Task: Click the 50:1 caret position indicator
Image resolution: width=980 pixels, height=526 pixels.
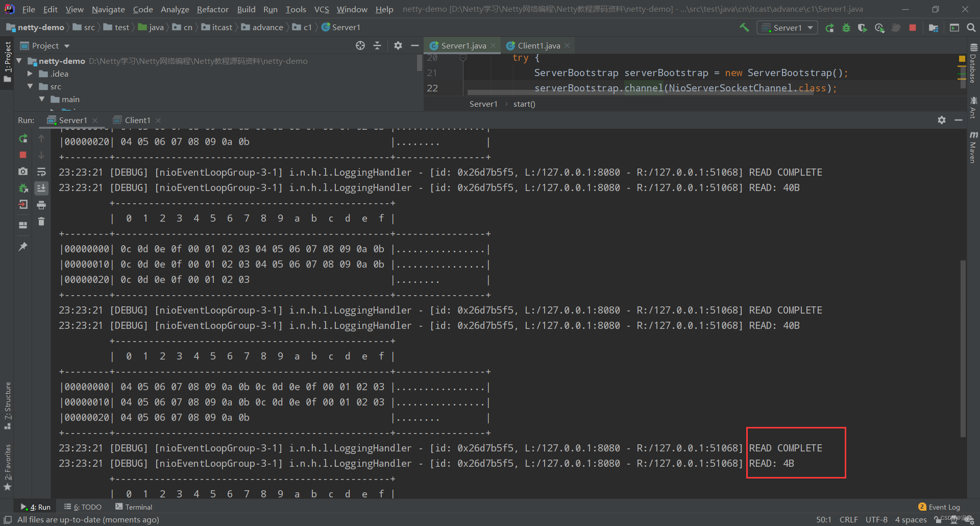Action: (824, 519)
